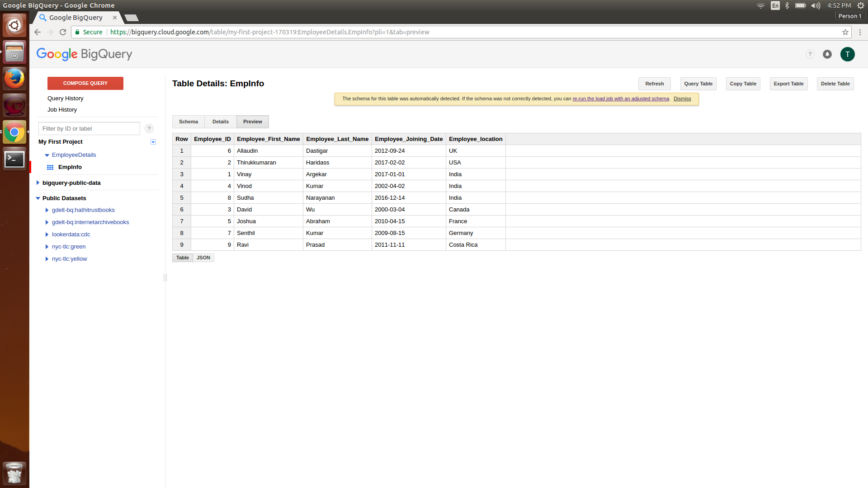The width and height of the screenshot is (868, 488).
Task: Switch to the Details tab
Action: (x=221, y=122)
